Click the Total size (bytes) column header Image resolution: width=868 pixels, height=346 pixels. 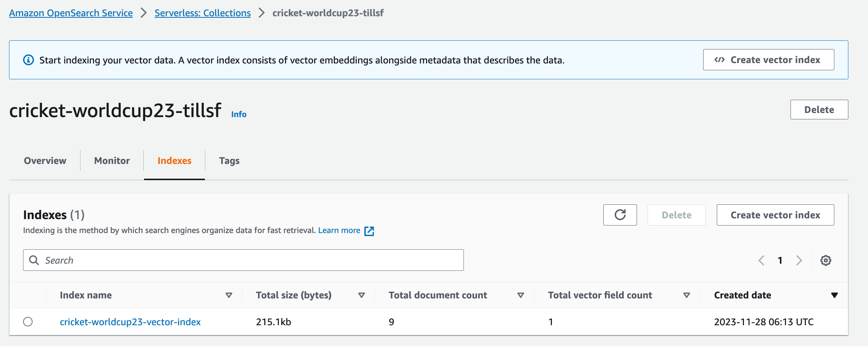click(294, 295)
